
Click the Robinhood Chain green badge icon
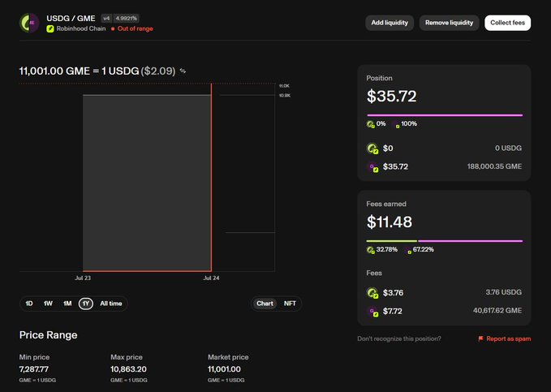click(50, 29)
